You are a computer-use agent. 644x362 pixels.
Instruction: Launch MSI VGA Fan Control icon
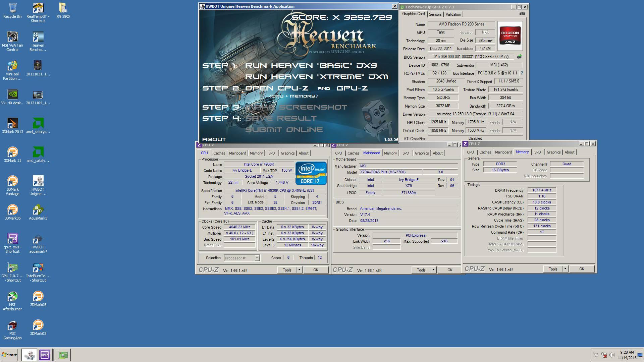[12, 42]
